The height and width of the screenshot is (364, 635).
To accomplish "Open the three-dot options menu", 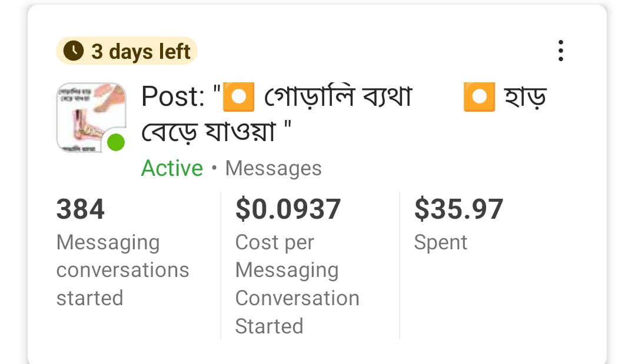I will pyautogui.click(x=560, y=51).
